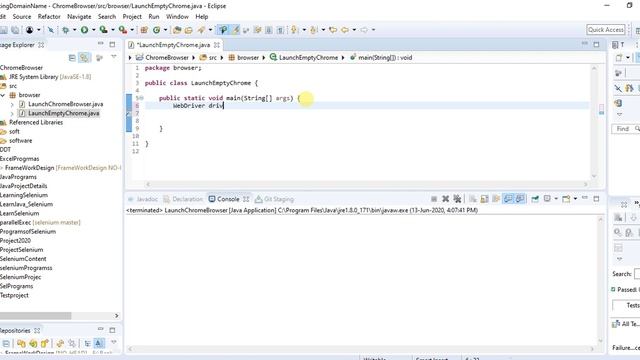Open the Navigate menu
Image resolution: width=640 pixels, height=360 pixels.
click(79, 17)
